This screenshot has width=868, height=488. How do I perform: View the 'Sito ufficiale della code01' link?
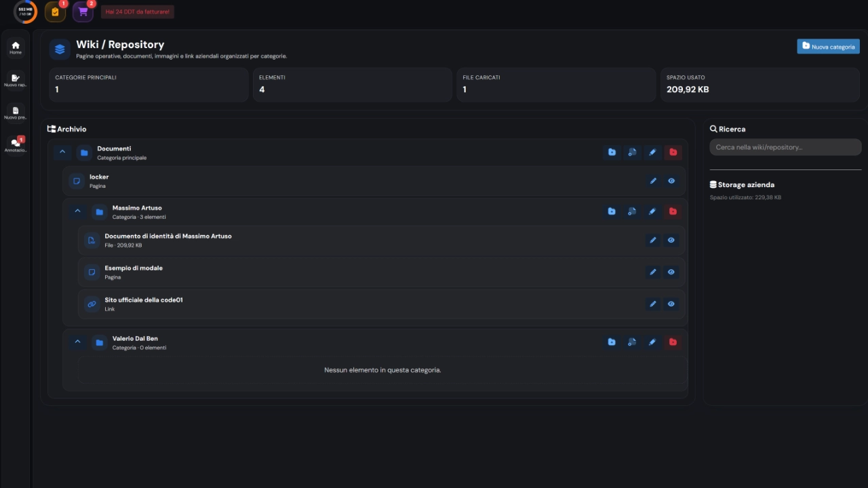click(x=671, y=304)
